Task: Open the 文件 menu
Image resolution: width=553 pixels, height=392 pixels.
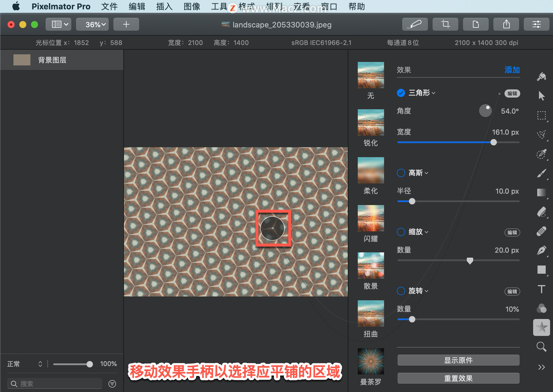Action: tap(109, 6)
